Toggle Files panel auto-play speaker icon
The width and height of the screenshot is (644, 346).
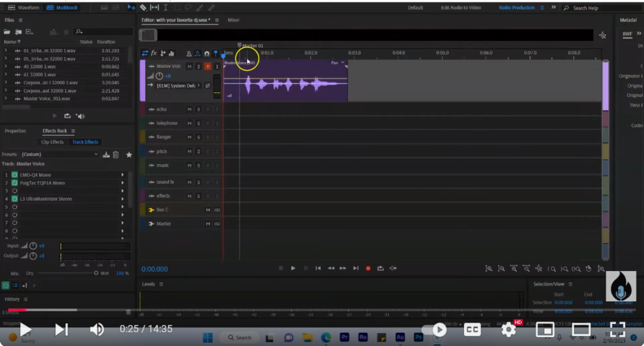click(x=80, y=116)
